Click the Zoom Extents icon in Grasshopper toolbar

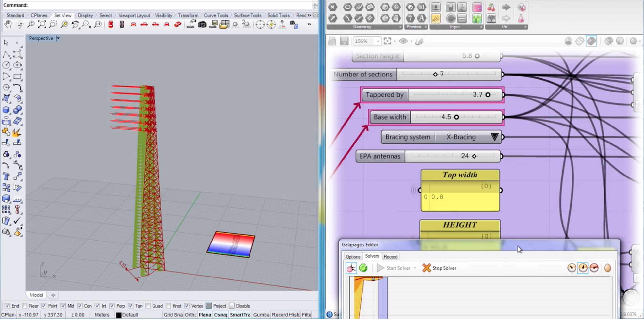(388, 41)
